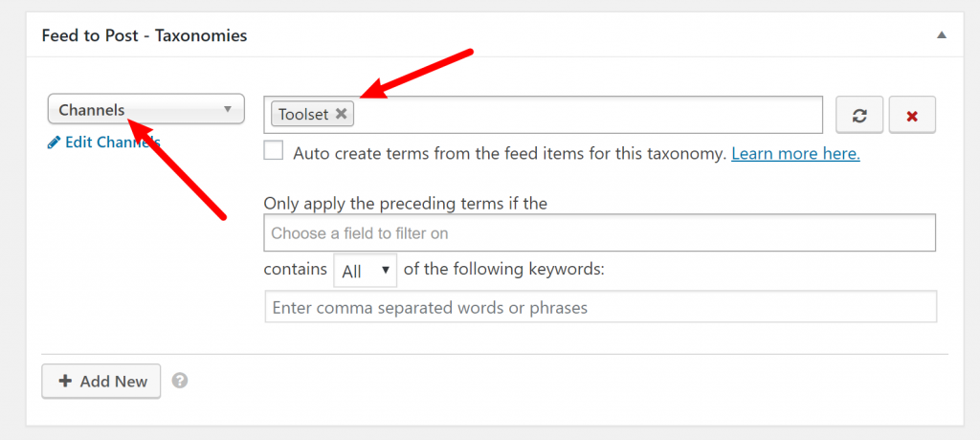Click arrow of the All dropdown
The image size is (980, 440).
386,270
